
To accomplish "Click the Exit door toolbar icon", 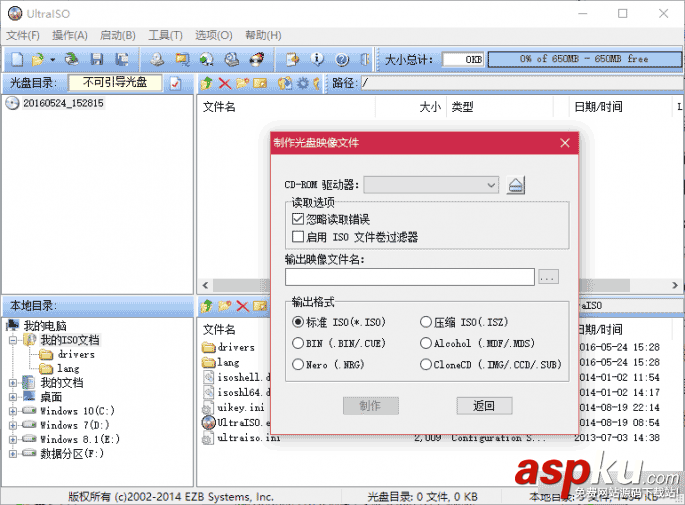I will click(x=365, y=59).
